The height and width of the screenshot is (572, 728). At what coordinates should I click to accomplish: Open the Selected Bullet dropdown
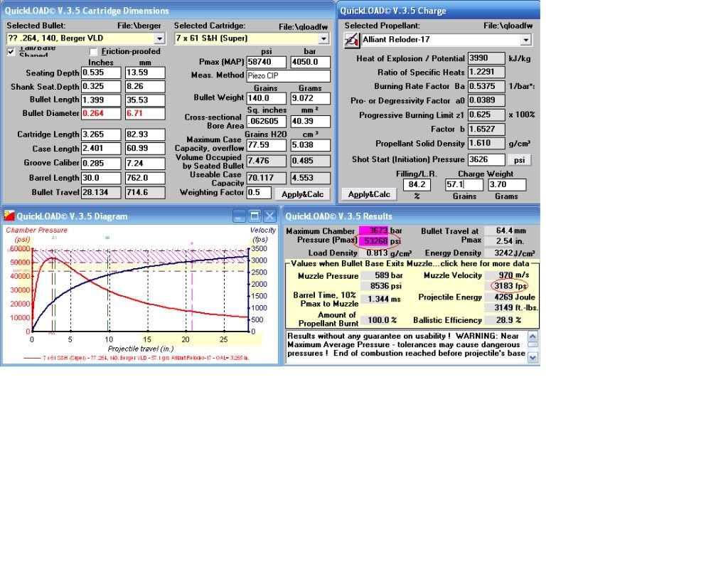(x=159, y=38)
